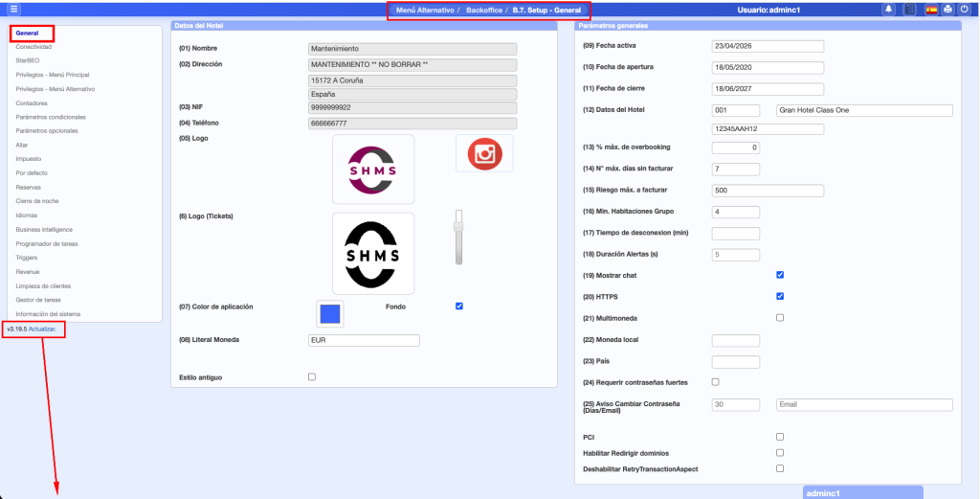The image size is (980, 499).
Task: Open the hamburger menu icon
Action: [13, 10]
